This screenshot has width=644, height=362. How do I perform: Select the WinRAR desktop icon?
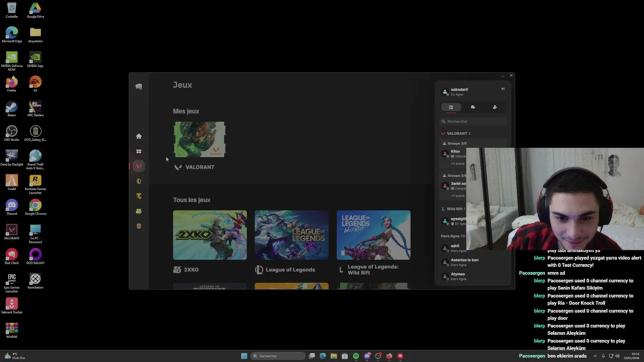pyautogui.click(x=12, y=331)
